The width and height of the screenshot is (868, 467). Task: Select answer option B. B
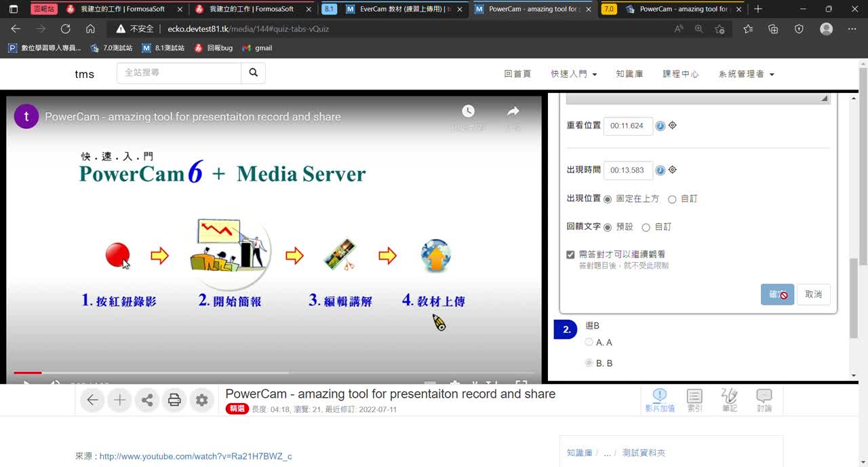click(589, 363)
